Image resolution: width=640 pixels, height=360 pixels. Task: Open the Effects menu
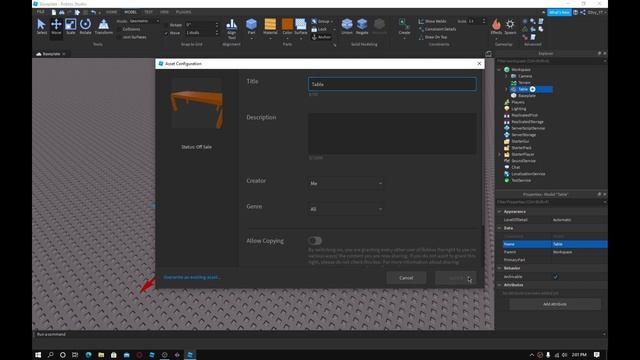click(x=496, y=27)
